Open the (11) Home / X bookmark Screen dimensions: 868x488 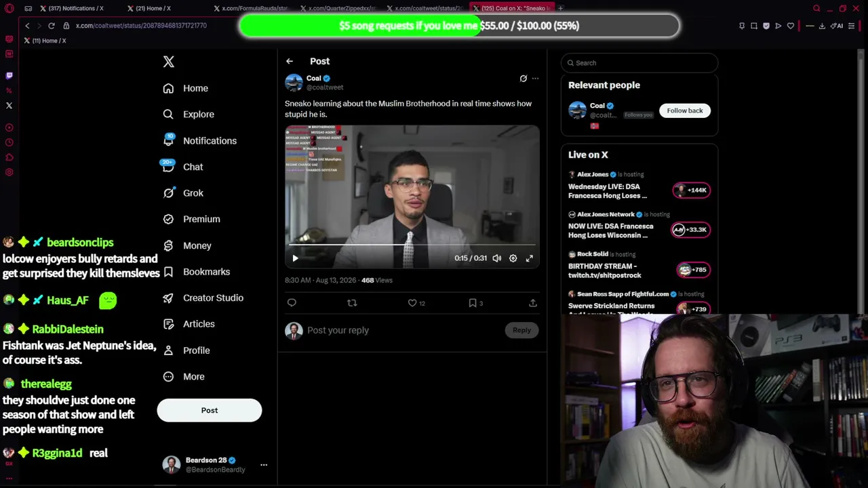click(x=45, y=41)
